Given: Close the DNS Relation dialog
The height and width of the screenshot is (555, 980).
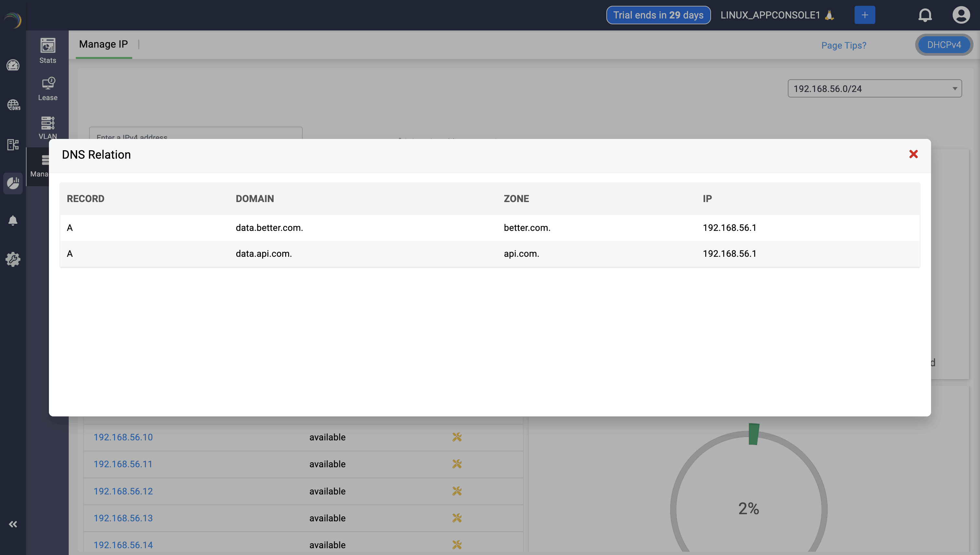Looking at the screenshot, I should (913, 154).
